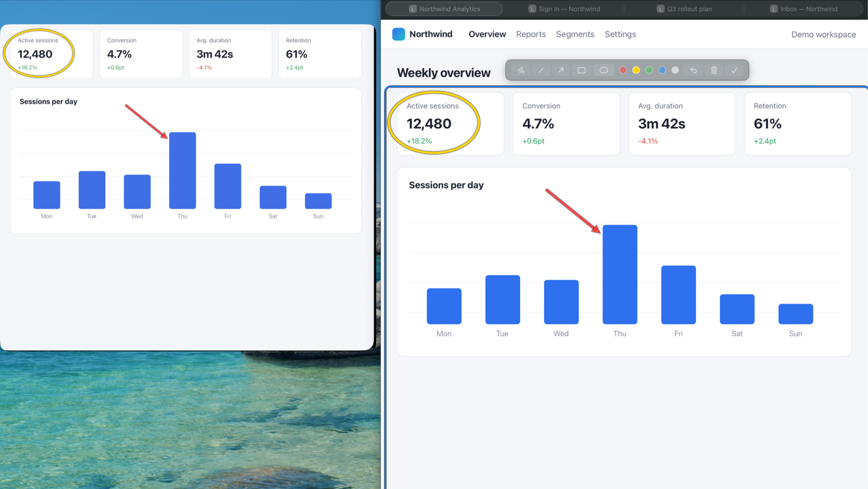The width and height of the screenshot is (868, 489).
Task: Open the Settings nav item
Action: tap(620, 34)
